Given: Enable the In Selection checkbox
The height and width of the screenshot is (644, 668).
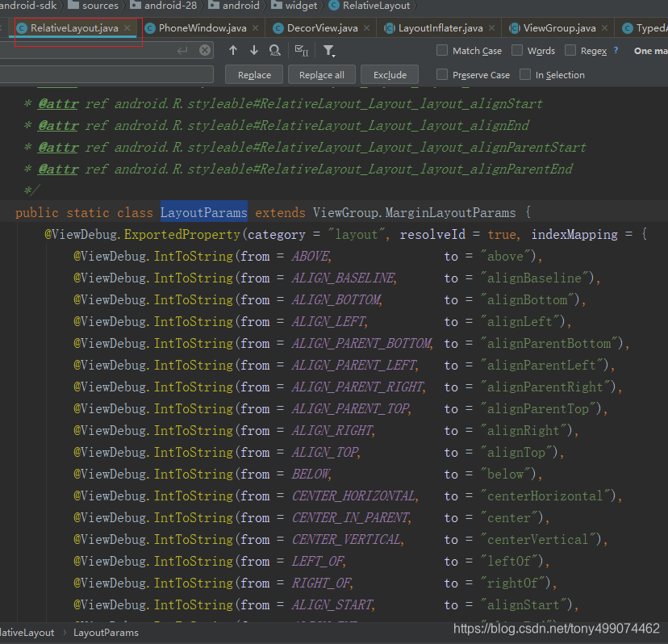Looking at the screenshot, I should 525,74.
